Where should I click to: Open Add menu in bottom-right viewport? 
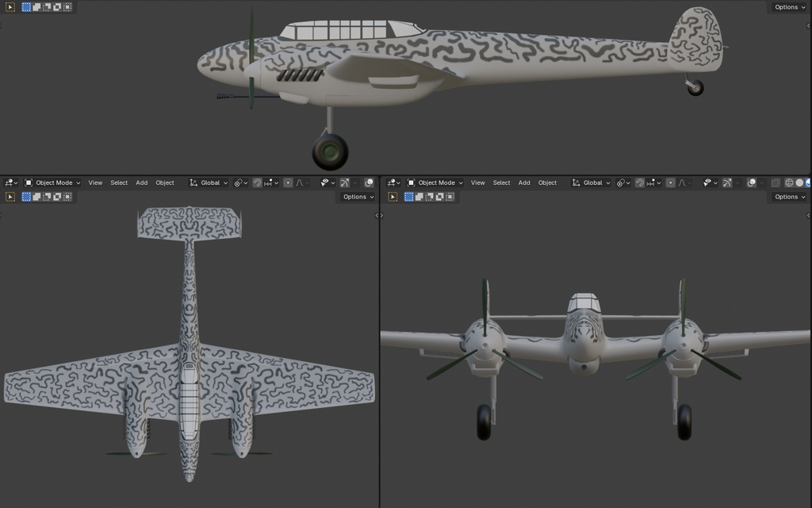[524, 183]
